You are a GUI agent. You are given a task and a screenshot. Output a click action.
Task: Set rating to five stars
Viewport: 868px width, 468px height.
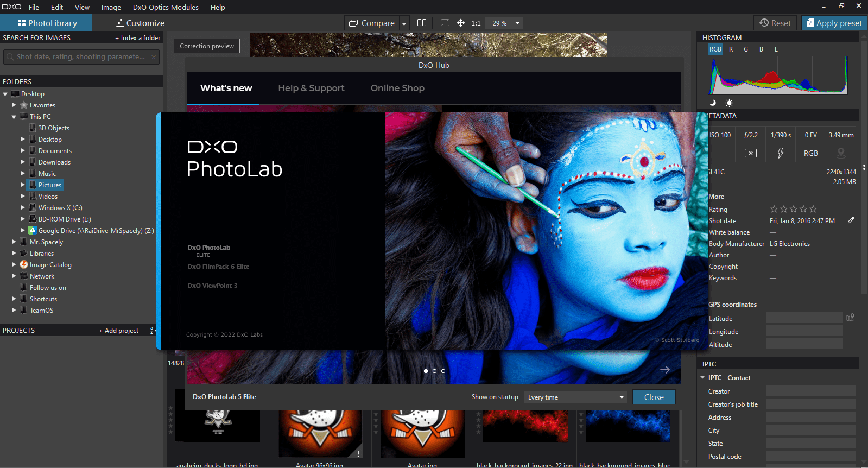813,209
